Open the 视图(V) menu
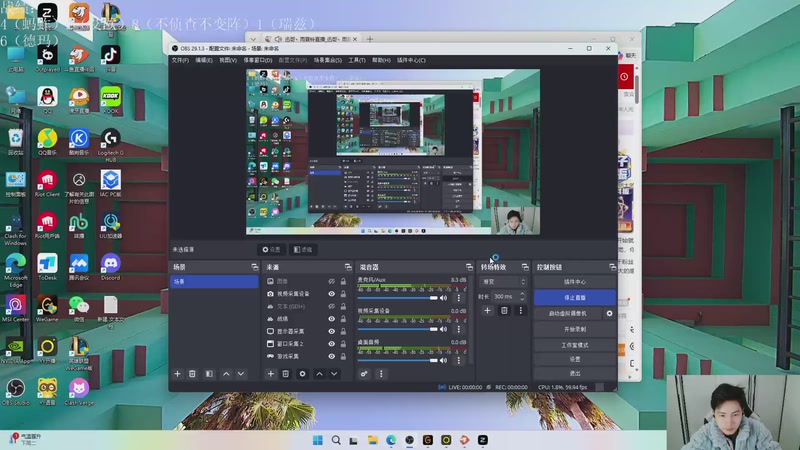 click(228, 60)
